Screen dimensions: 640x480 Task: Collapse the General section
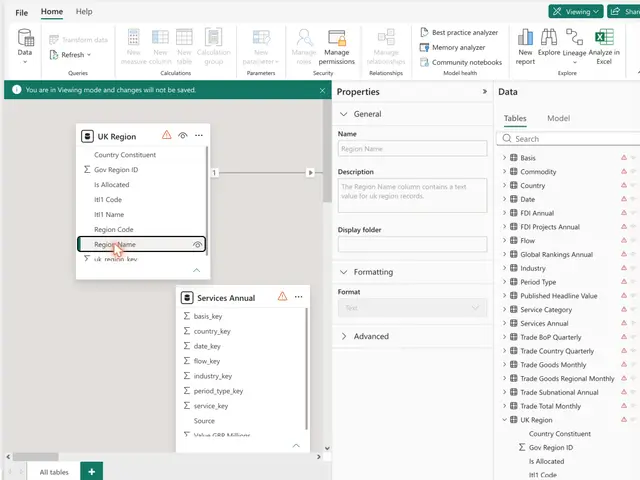click(344, 114)
